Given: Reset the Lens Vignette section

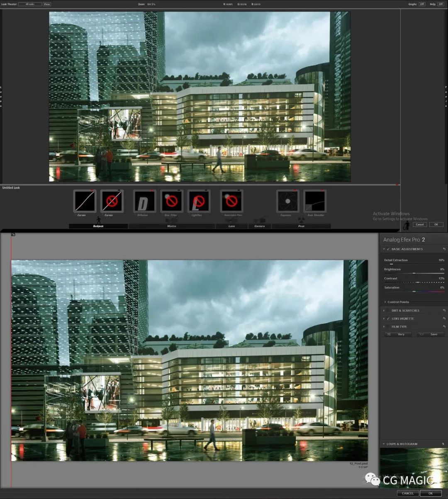Looking at the screenshot, I should coord(444,319).
